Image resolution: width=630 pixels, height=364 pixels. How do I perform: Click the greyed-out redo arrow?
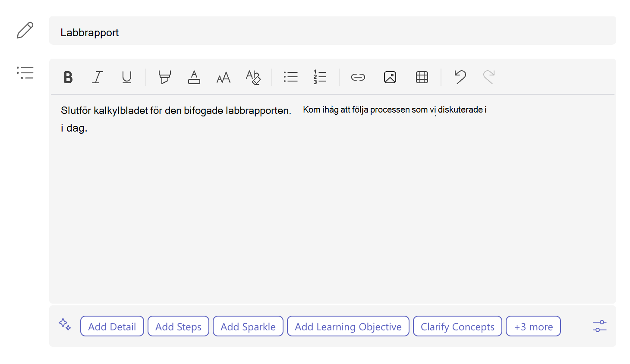(x=488, y=77)
